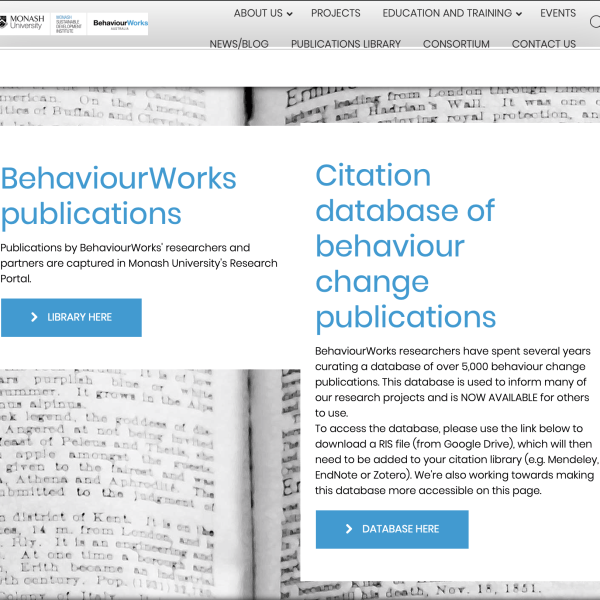Image resolution: width=600 pixels, height=600 pixels.
Task: Open the News/Blog page
Action: 239,44
